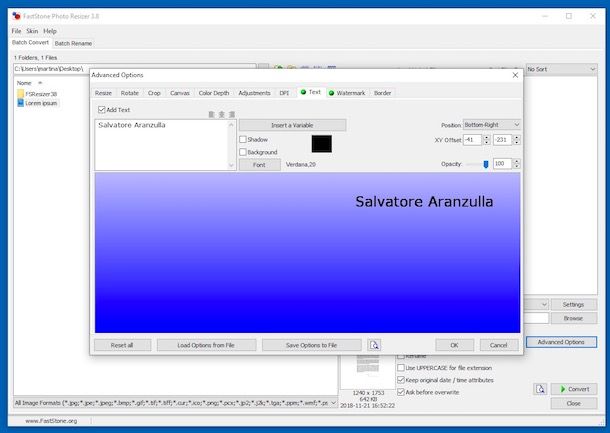
Task: Open the File menu
Action: pos(16,31)
